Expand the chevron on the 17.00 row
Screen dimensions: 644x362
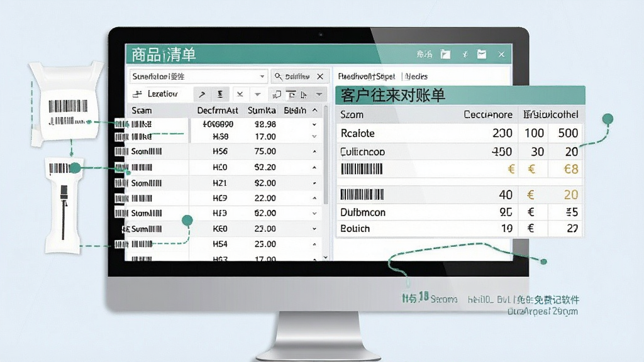[x=314, y=136]
